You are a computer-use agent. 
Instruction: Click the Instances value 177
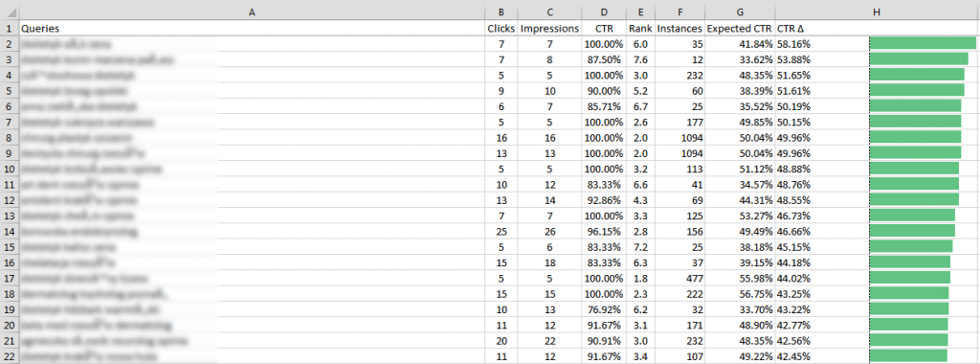point(694,122)
